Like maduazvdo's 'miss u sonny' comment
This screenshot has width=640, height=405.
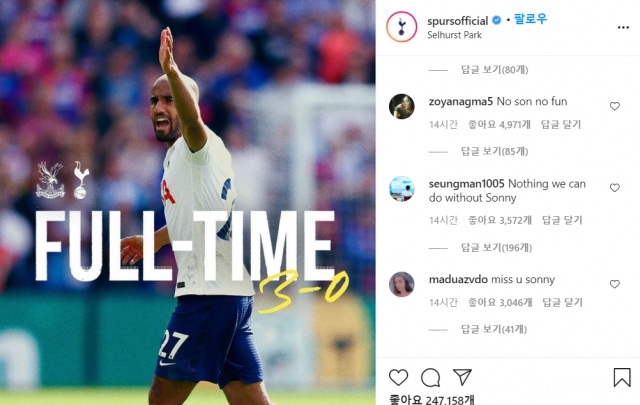click(615, 284)
